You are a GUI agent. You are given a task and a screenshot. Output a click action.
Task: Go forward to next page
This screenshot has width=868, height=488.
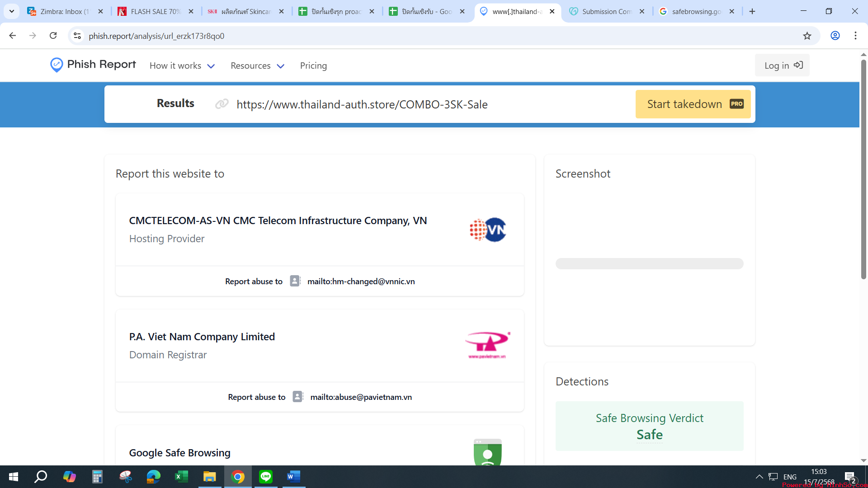coord(33,36)
